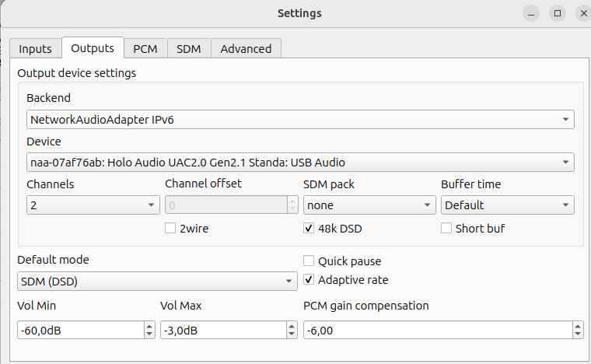Screen dimensions: 591x364
Task: Enable the 2wire checkbox
Action: [170, 229]
